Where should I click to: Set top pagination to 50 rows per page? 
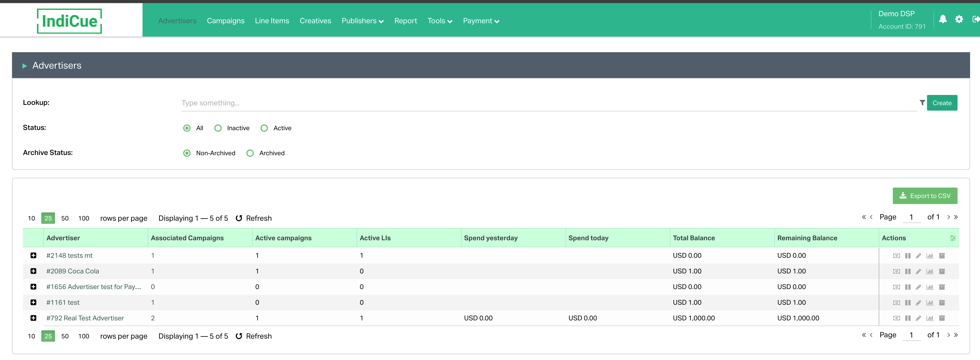pyautogui.click(x=65, y=218)
